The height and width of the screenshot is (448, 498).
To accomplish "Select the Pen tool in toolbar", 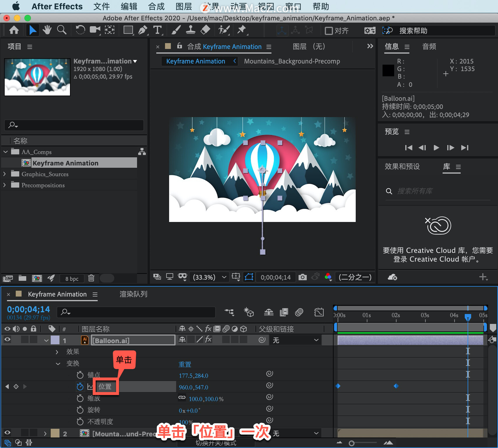I will click(143, 30).
